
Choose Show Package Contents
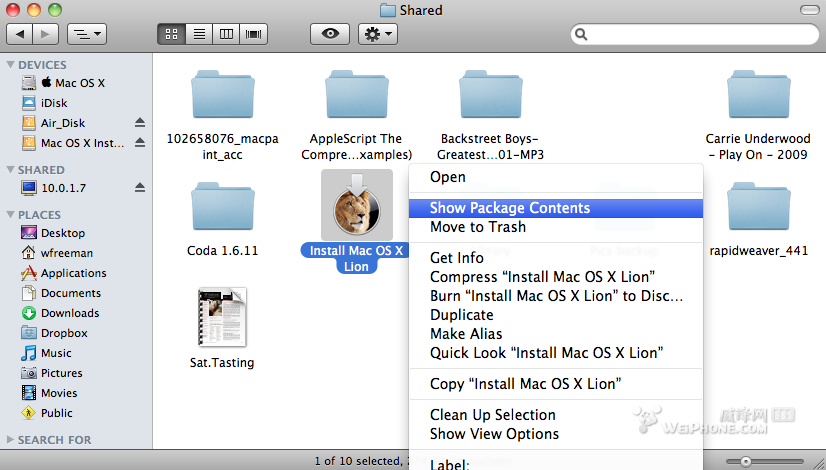pyautogui.click(x=556, y=208)
